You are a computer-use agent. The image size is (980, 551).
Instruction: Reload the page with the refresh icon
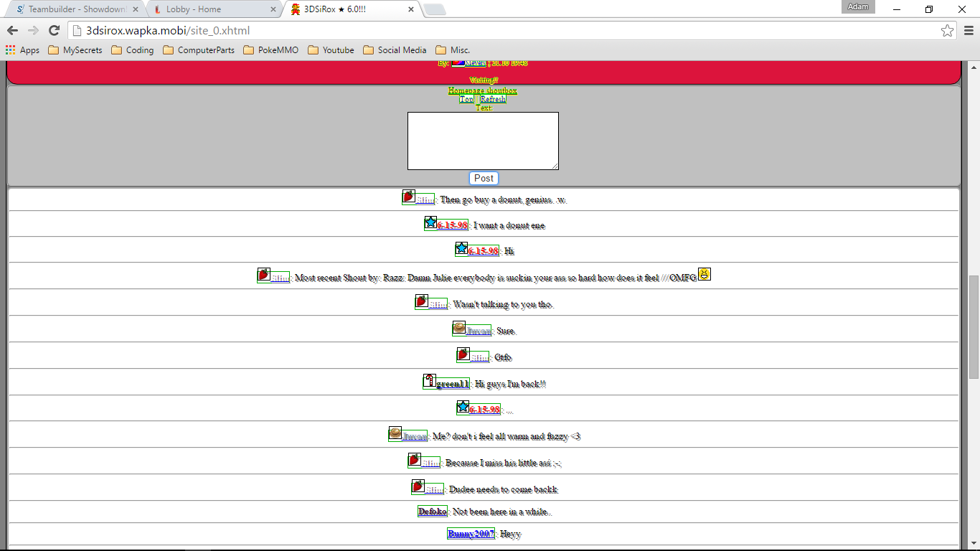pyautogui.click(x=54, y=30)
